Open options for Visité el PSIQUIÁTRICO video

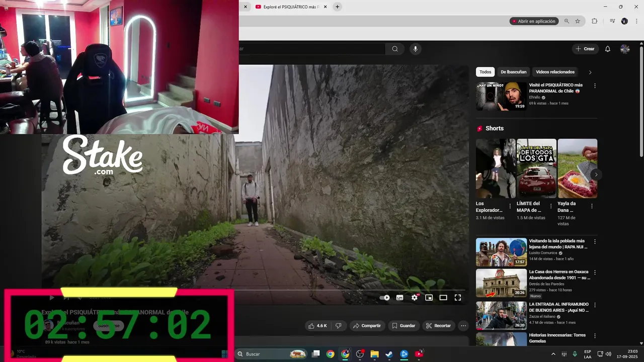coord(595,85)
